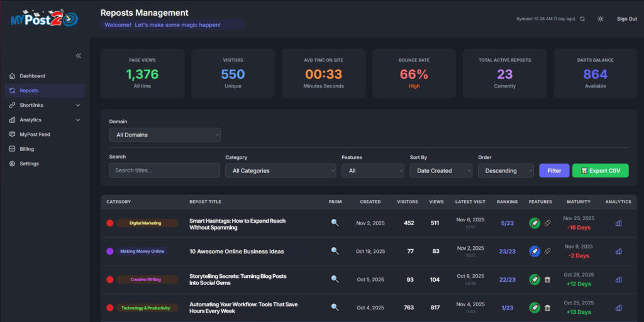Click the Export CSV button
The width and height of the screenshot is (644, 322).
pyautogui.click(x=600, y=170)
